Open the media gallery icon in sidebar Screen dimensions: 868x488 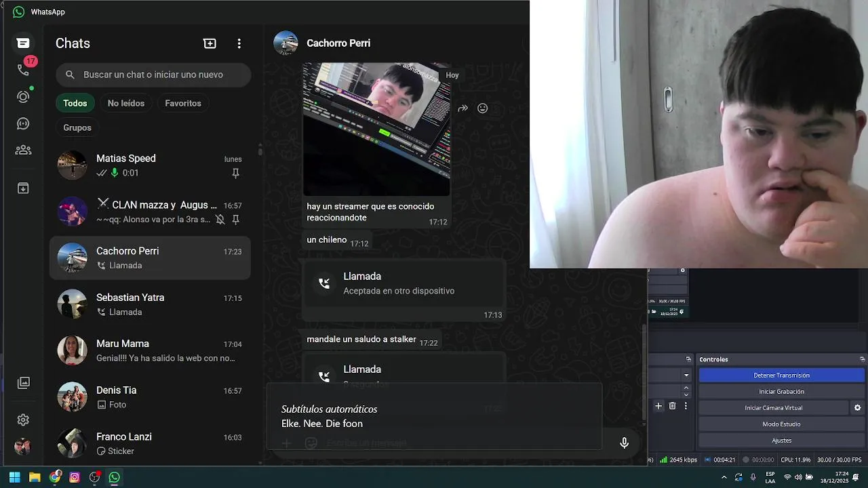pos(23,383)
